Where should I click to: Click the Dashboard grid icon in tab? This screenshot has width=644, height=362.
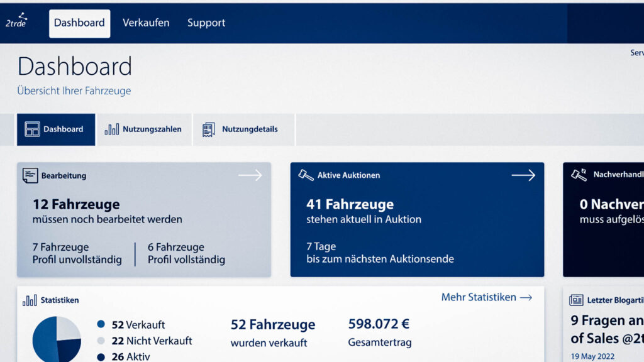click(x=32, y=129)
